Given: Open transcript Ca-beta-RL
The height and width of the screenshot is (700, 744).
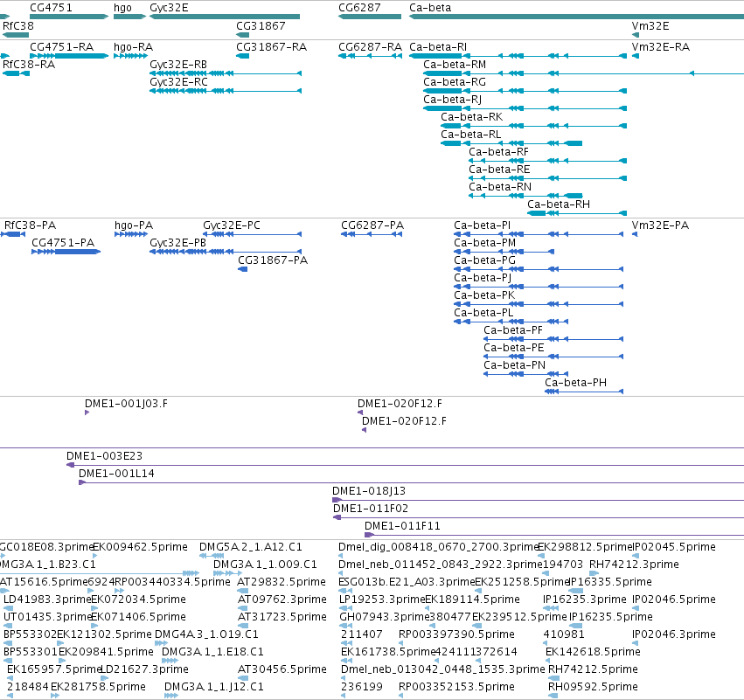Looking at the screenshot, I should tap(470, 135).
